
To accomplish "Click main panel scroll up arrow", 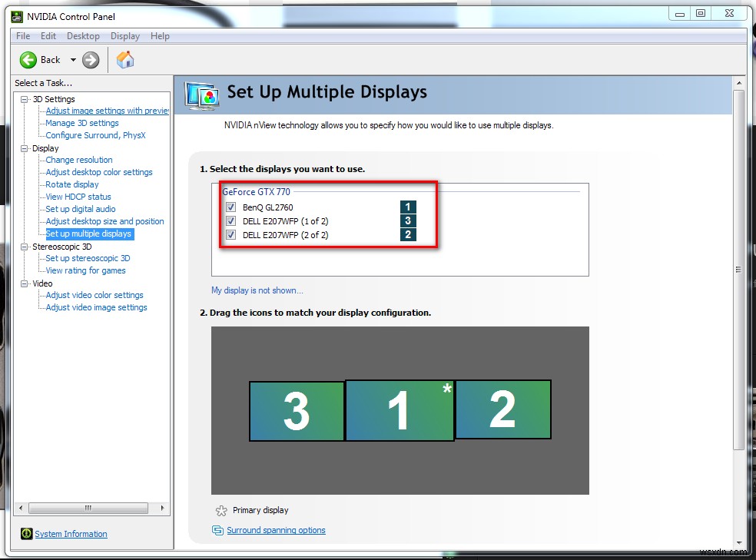I will point(738,84).
